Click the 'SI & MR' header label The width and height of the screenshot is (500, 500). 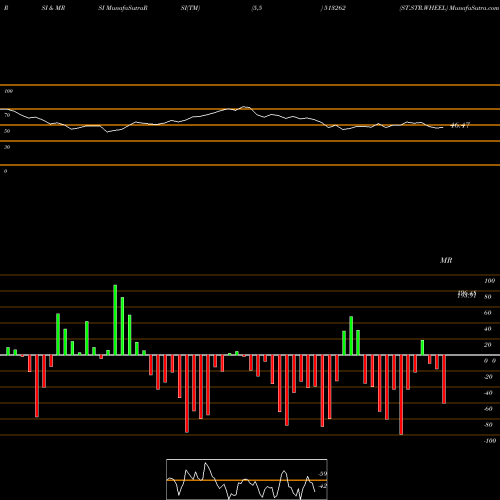point(53,8)
